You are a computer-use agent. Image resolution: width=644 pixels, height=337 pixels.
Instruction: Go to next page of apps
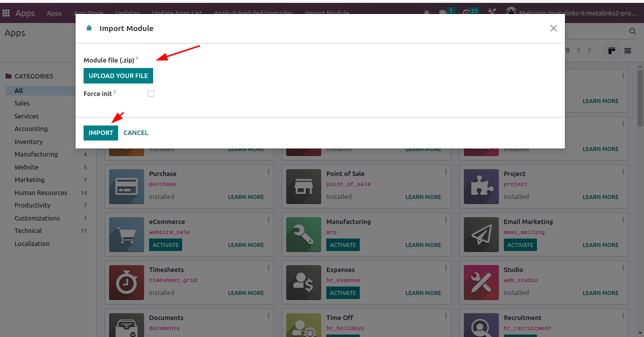[x=589, y=50]
